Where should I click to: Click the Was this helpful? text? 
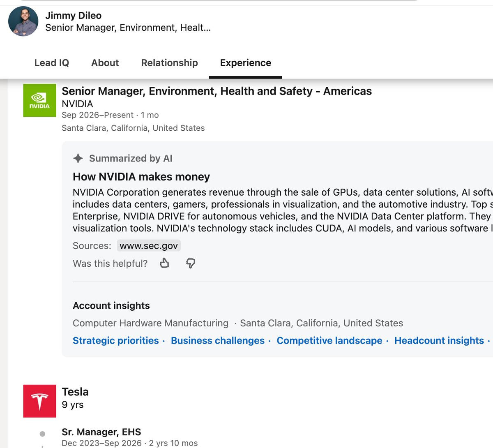(110, 263)
